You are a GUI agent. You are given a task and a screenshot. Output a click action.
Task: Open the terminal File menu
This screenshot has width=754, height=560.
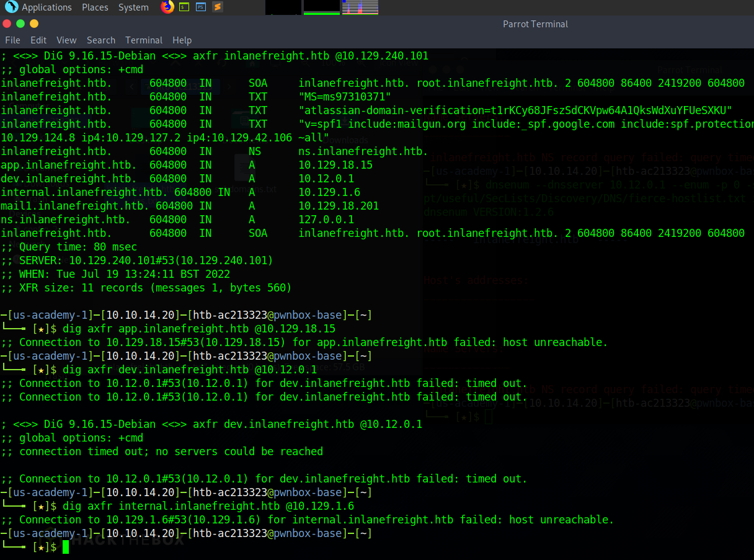(12, 40)
